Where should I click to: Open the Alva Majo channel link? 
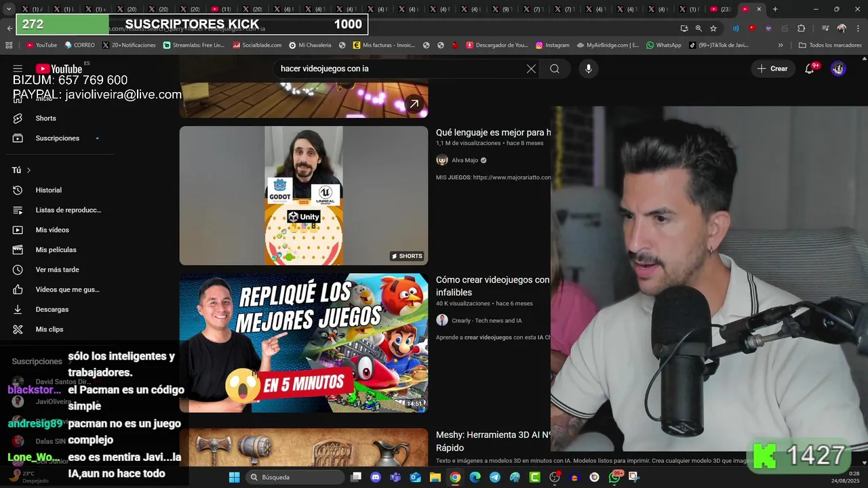[465, 161]
